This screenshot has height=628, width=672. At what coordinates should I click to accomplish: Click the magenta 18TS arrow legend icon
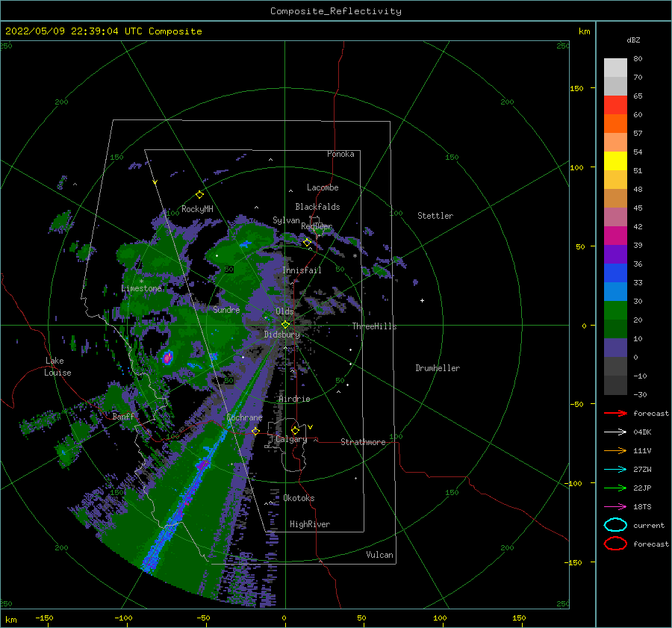point(615,507)
